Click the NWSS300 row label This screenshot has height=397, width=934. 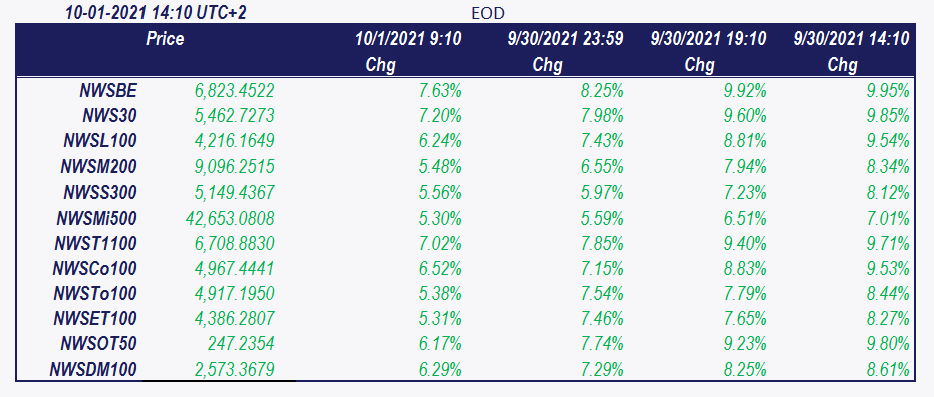click(x=100, y=193)
